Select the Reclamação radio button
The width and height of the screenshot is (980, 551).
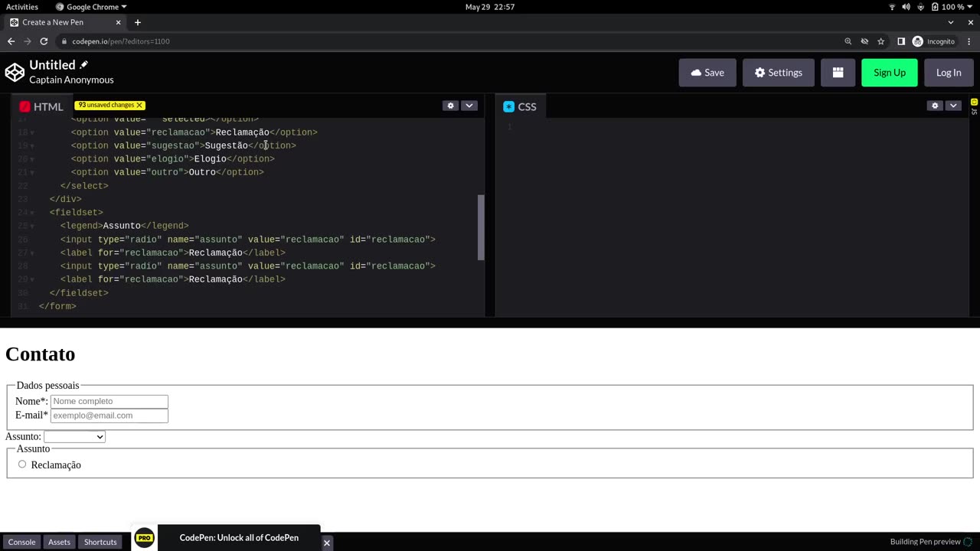tap(22, 465)
